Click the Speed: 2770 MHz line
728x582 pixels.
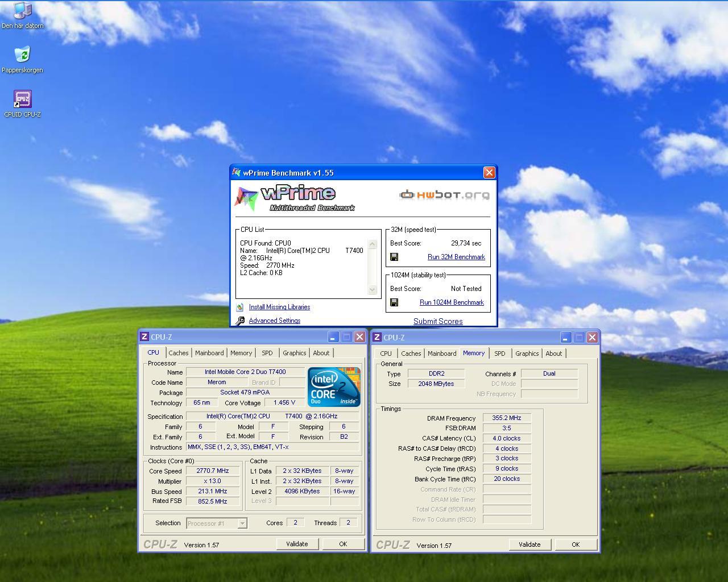click(267, 265)
